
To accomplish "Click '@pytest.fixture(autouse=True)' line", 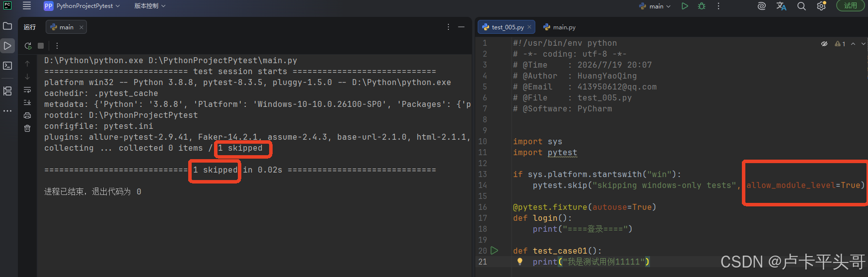I will pyautogui.click(x=584, y=207).
